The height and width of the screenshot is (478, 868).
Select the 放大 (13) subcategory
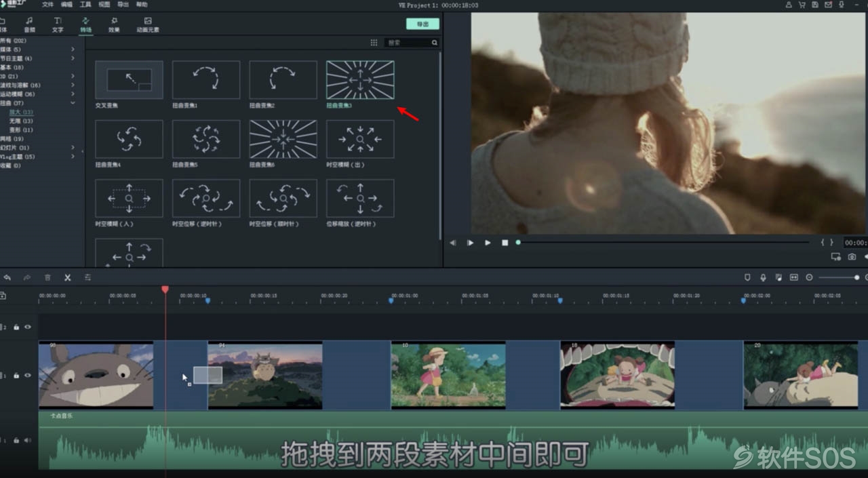pyautogui.click(x=21, y=112)
